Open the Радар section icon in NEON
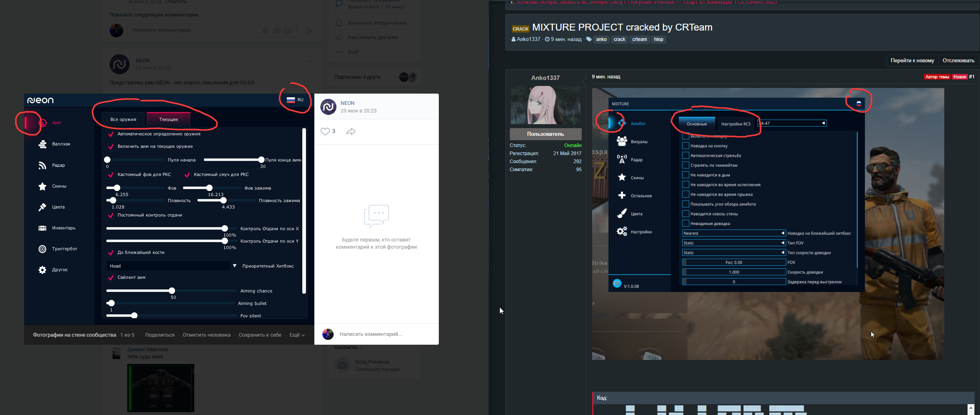The height and width of the screenshot is (415, 980). (x=43, y=165)
